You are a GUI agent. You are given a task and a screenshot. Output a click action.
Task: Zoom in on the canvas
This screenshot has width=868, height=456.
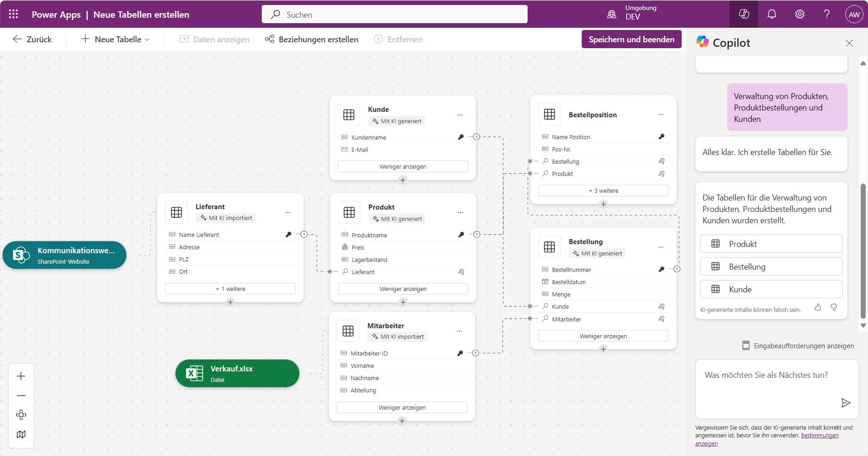pyautogui.click(x=21, y=376)
